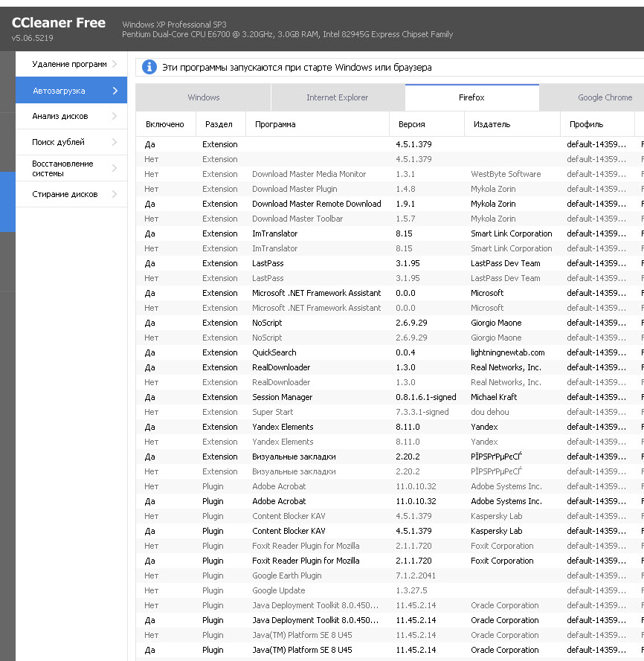Open Восстановление системы section

click(x=62, y=168)
